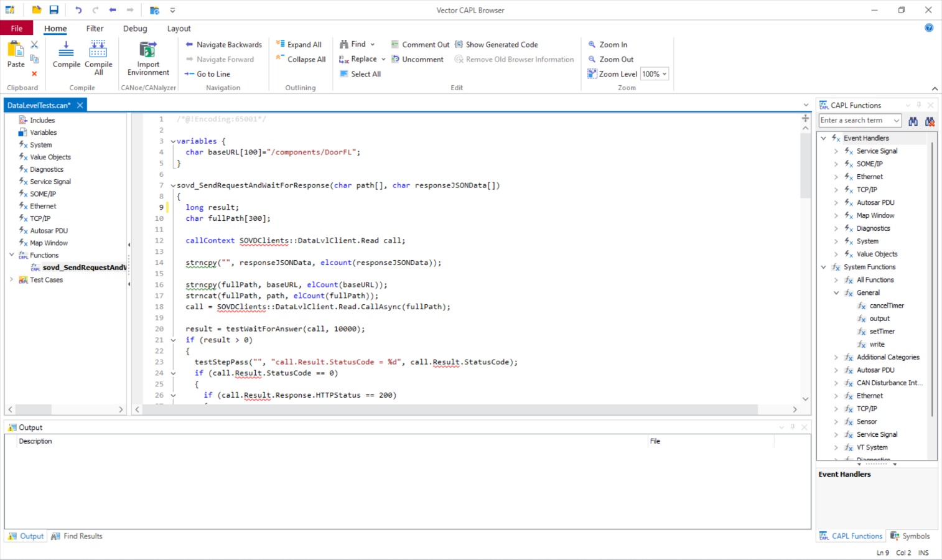942x560 pixels.
Task: Click Navigate Backwards
Action: click(224, 45)
